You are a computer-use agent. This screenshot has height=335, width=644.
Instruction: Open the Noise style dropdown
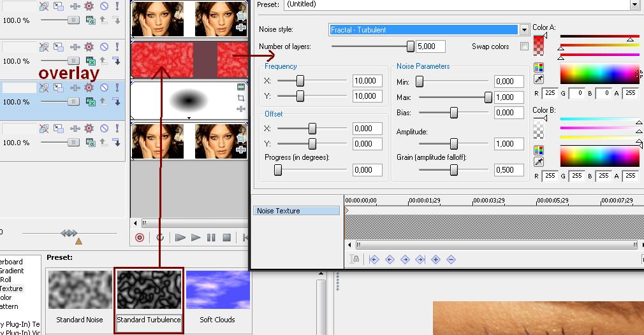(524, 29)
